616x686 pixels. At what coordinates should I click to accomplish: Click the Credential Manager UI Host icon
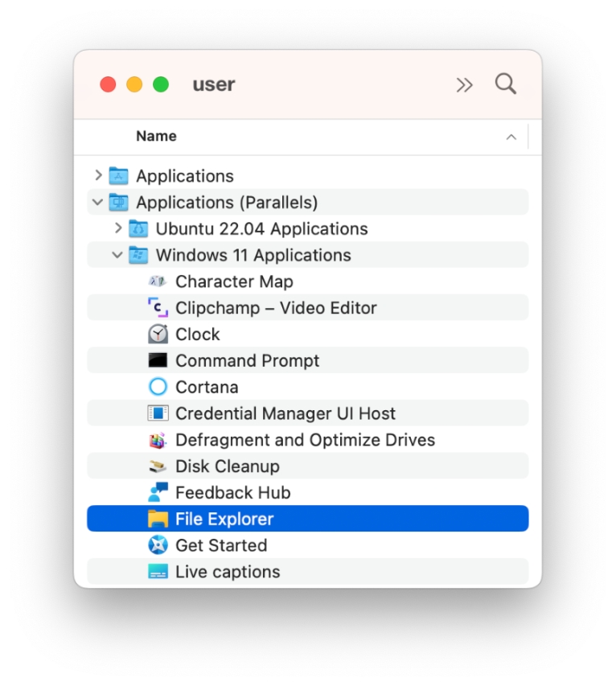pyautogui.click(x=158, y=413)
